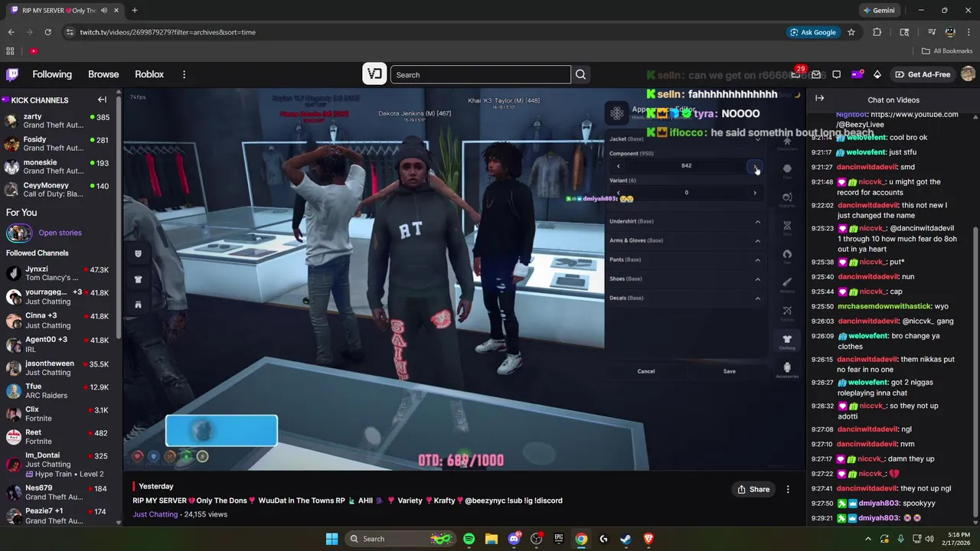
Task: Click the Get Ad-Free button
Action: pos(923,74)
